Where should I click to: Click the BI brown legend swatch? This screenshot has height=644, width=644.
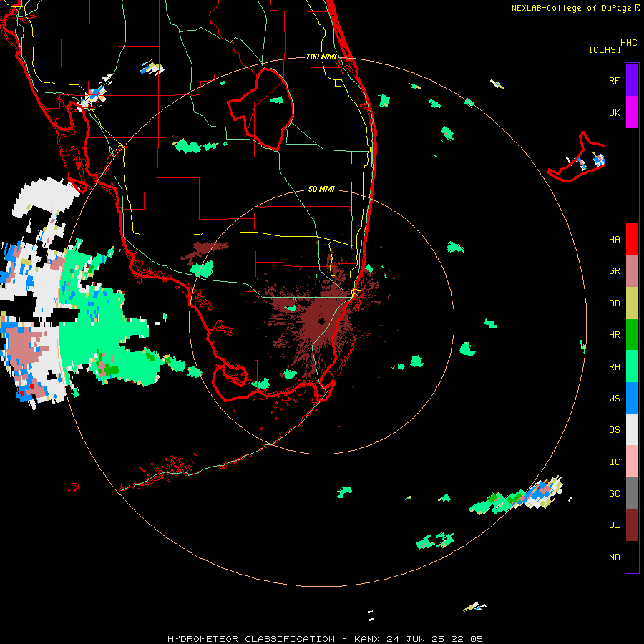pos(632,525)
